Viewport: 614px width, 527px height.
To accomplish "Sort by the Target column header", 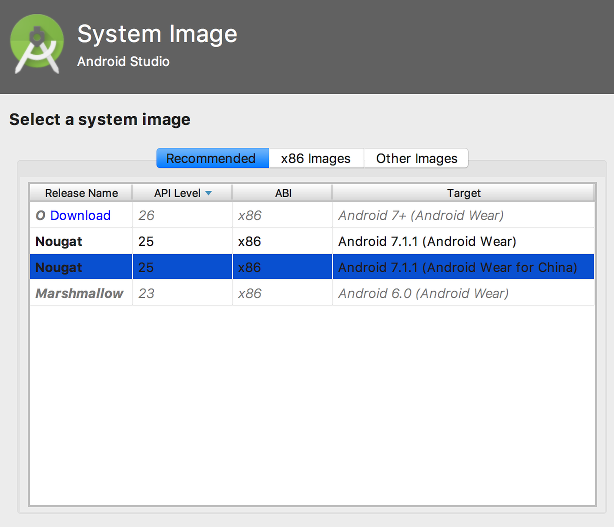I will click(464, 193).
